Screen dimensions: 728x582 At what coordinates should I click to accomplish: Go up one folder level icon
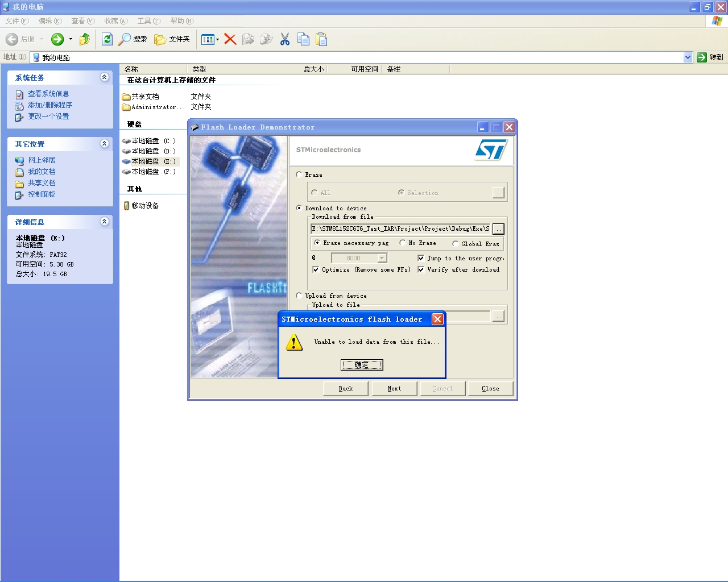tap(85, 39)
